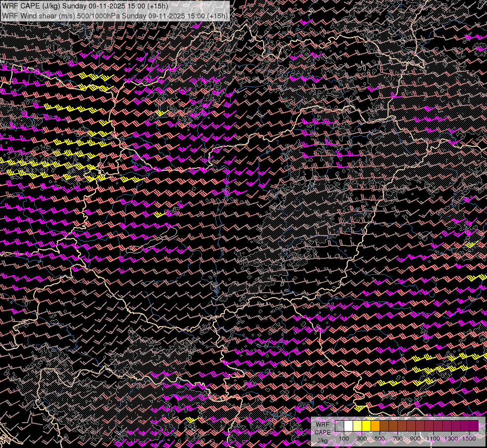Screen dimensions: 487x448
Task: Click the 100 label on CAPE legend
Action: 344,439
